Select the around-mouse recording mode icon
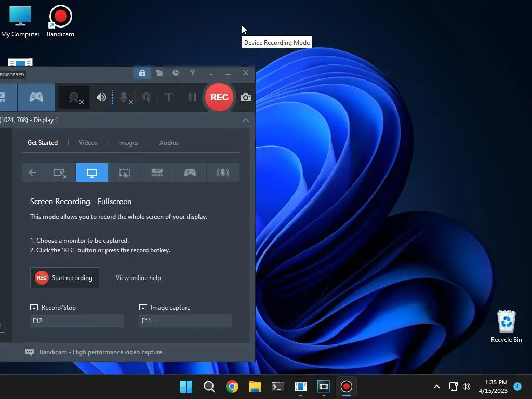Viewport: 532px width, 399px height. [125, 172]
